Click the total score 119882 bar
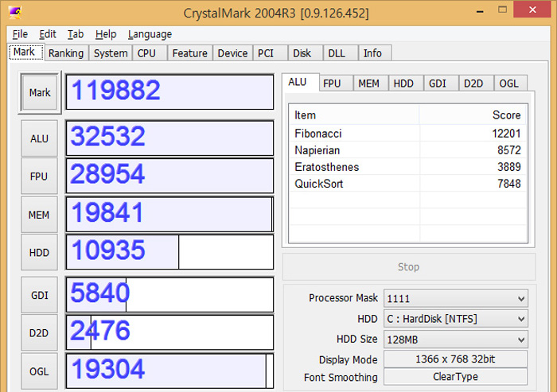Screen dimensions: 557x392 (x=169, y=92)
